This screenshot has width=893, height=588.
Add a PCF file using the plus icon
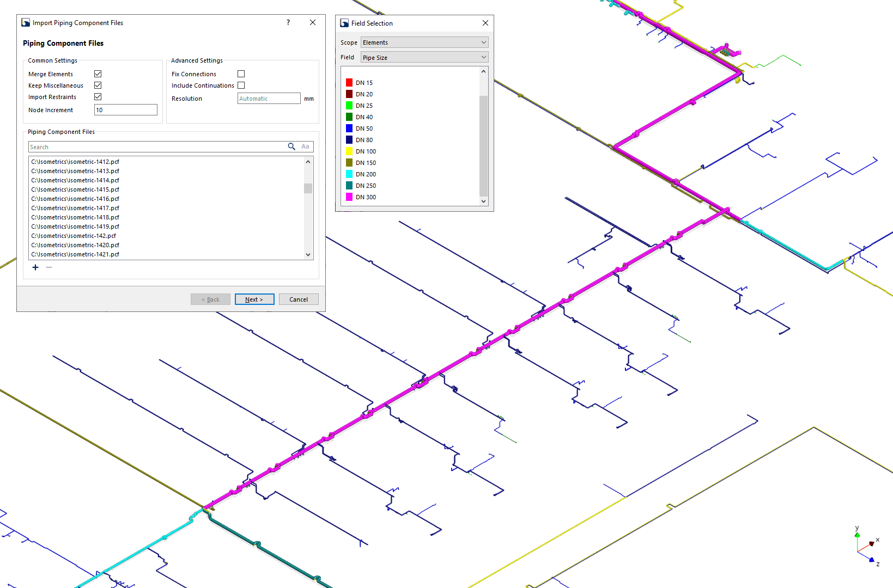pyautogui.click(x=35, y=267)
